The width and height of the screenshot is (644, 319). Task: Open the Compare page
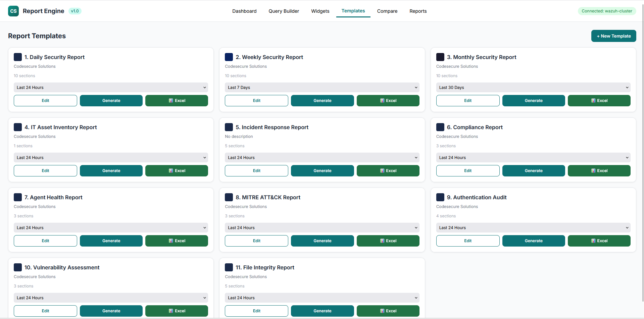pos(387,11)
